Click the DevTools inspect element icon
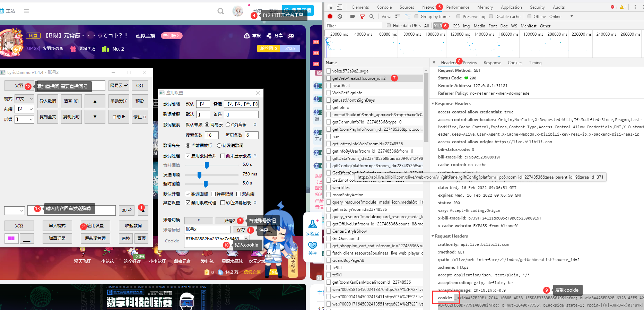Image resolution: width=644 pixels, height=310 pixels. click(x=330, y=7)
